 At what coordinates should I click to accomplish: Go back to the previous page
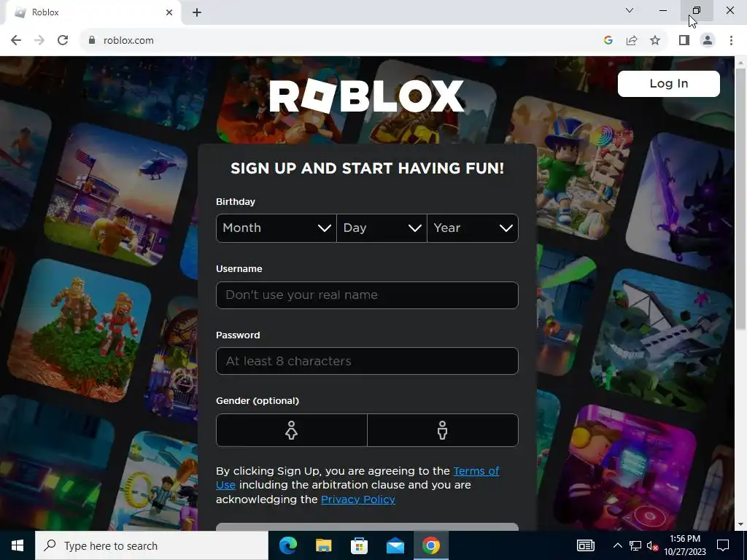coord(16,41)
